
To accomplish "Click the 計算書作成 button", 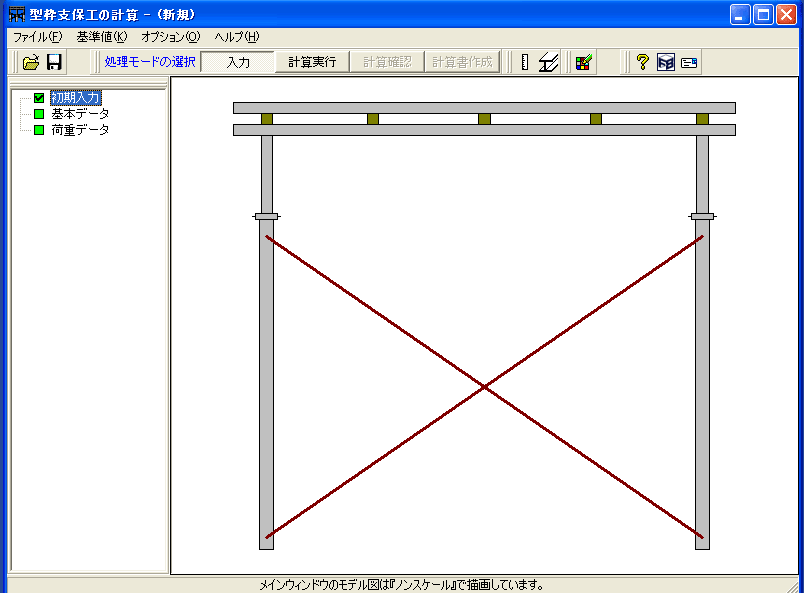I will tap(462, 62).
